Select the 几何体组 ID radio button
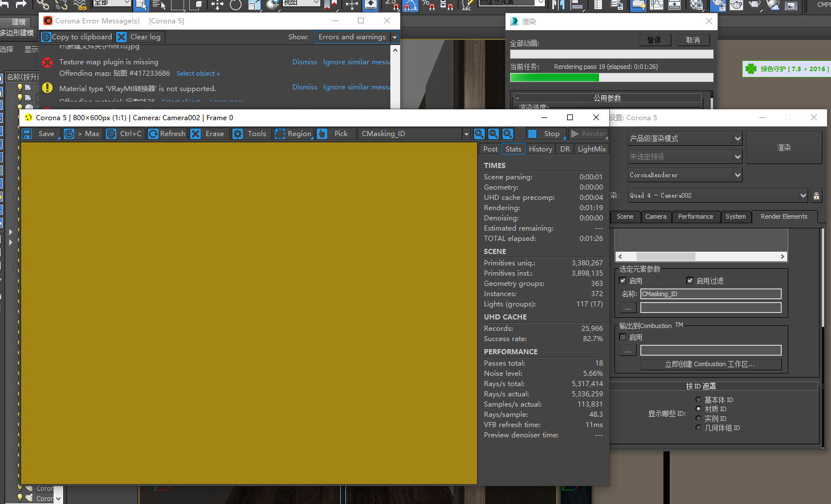Image resolution: width=831 pixels, height=504 pixels. click(698, 428)
